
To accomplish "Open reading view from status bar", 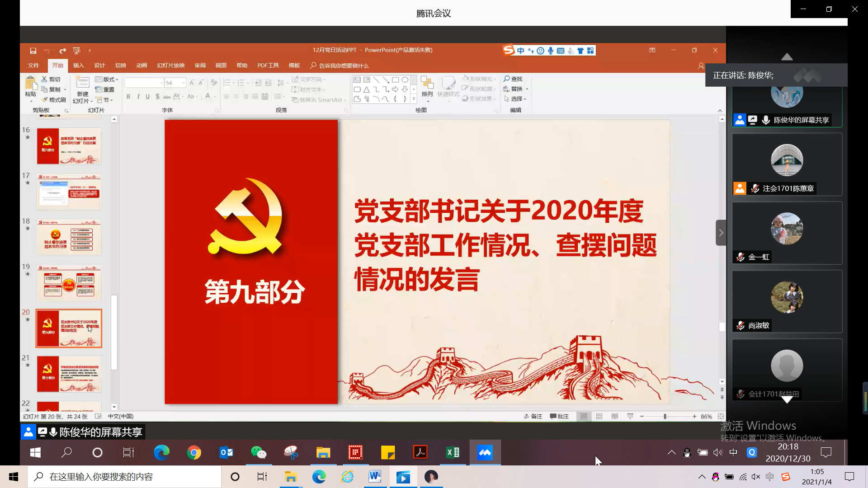I will click(614, 417).
